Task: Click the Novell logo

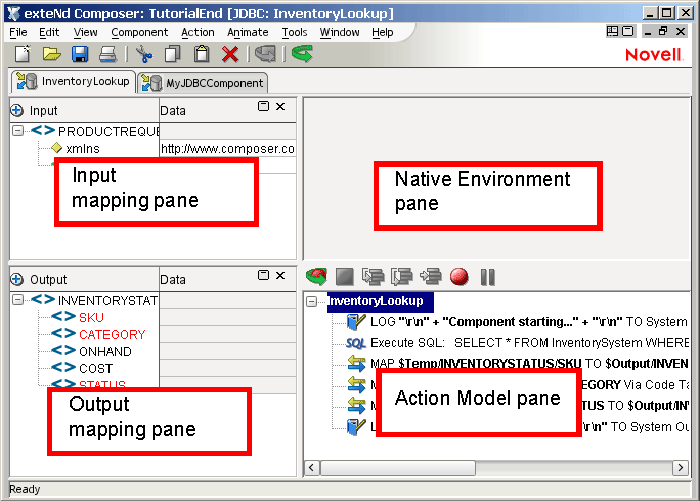Action: click(654, 54)
